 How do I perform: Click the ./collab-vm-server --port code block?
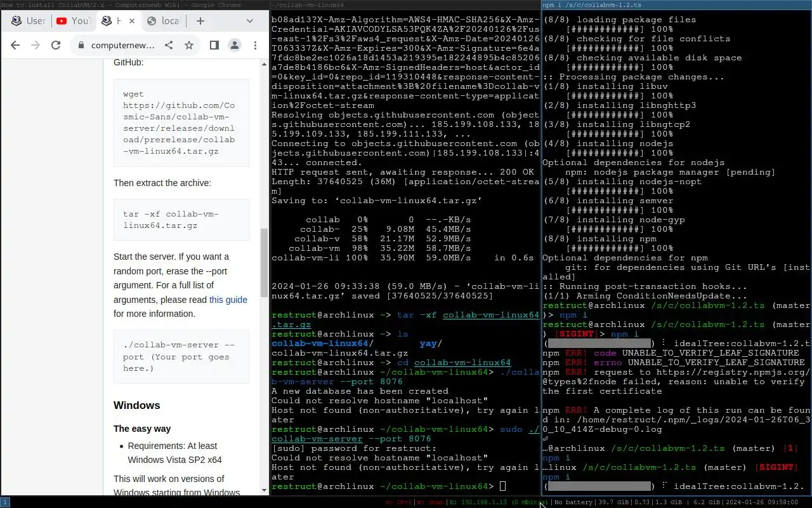181,356
